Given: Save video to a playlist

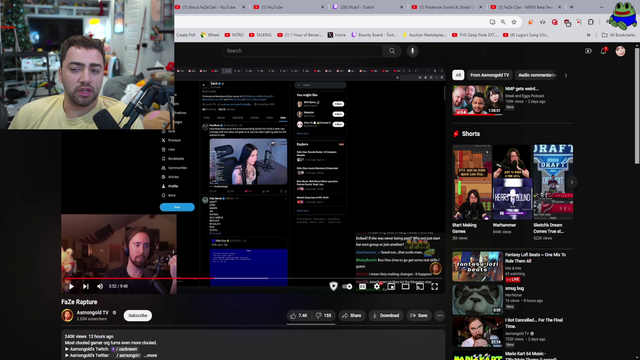Looking at the screenshot, I should point(419,316).
